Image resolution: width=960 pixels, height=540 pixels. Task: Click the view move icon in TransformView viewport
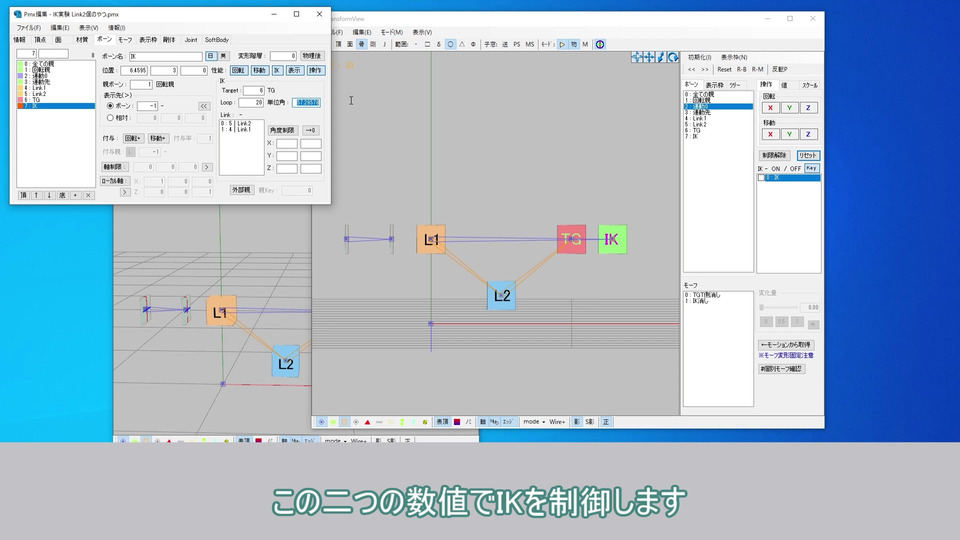click(x=637, y=57)
